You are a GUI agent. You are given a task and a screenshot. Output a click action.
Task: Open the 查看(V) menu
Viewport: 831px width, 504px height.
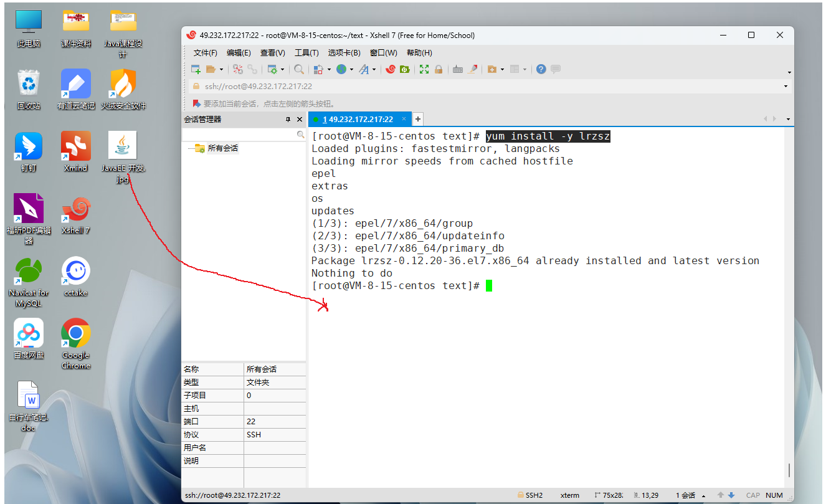coord(273,53)
